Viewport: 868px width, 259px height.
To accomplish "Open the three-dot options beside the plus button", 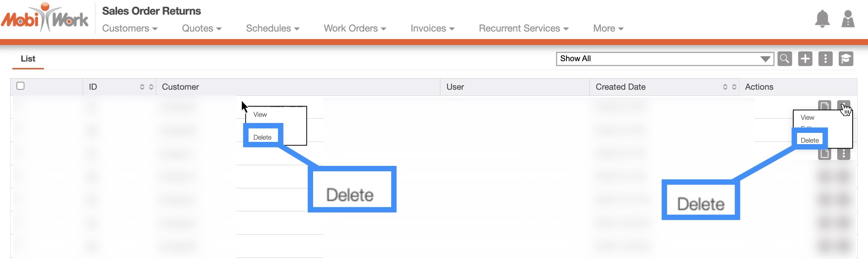I will pos(825,59).
